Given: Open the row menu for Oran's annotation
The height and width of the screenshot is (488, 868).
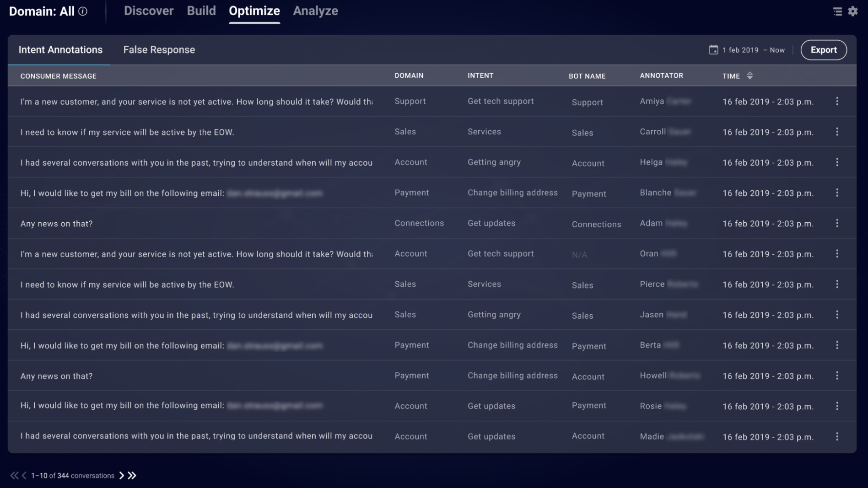Looking at the screenshot, I should coord(837,254).
